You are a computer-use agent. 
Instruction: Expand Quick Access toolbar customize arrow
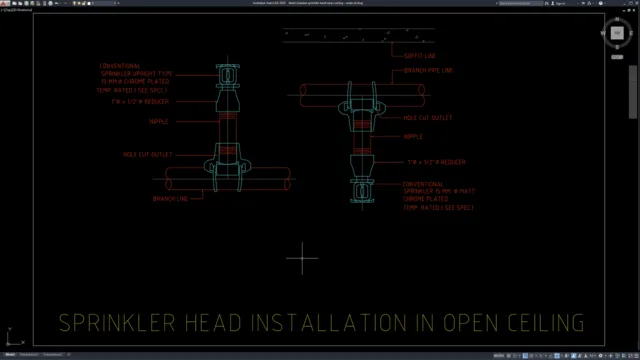(118, 3)
